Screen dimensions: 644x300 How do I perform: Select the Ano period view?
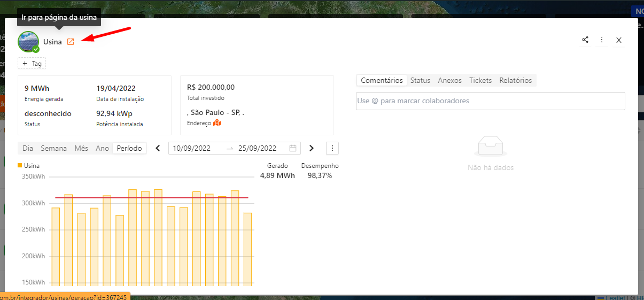click(102, 148)
